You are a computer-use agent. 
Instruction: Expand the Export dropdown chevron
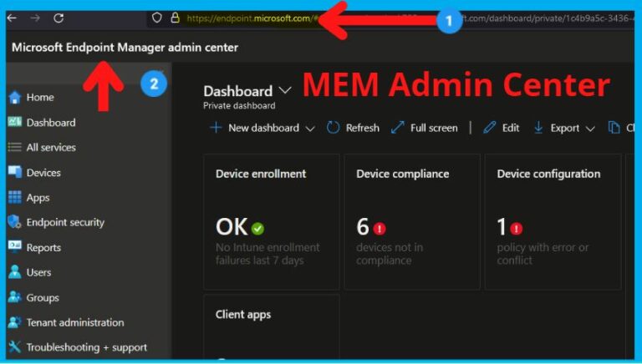click(x=590, y=129)
